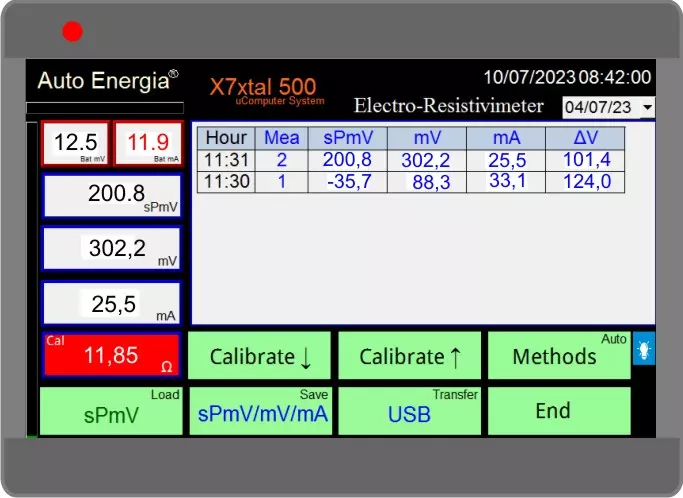
Task: Click the 25,5 table cell
Action: pos(506,160)
